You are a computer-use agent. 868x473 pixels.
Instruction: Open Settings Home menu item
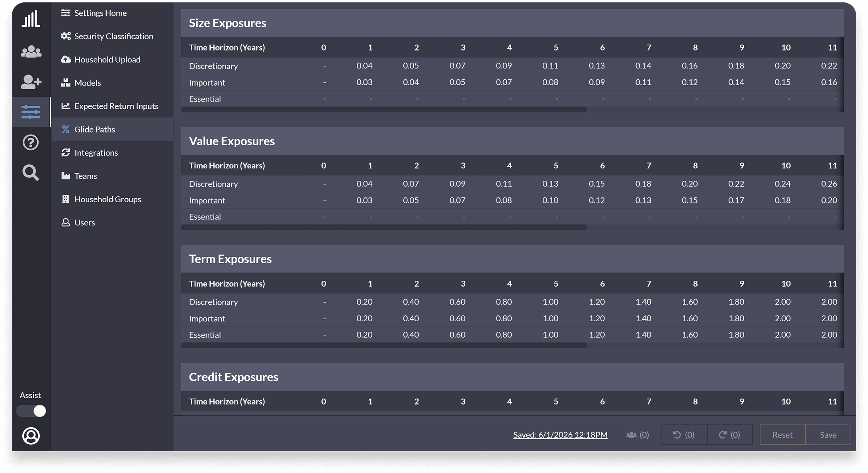pos(112,13)
